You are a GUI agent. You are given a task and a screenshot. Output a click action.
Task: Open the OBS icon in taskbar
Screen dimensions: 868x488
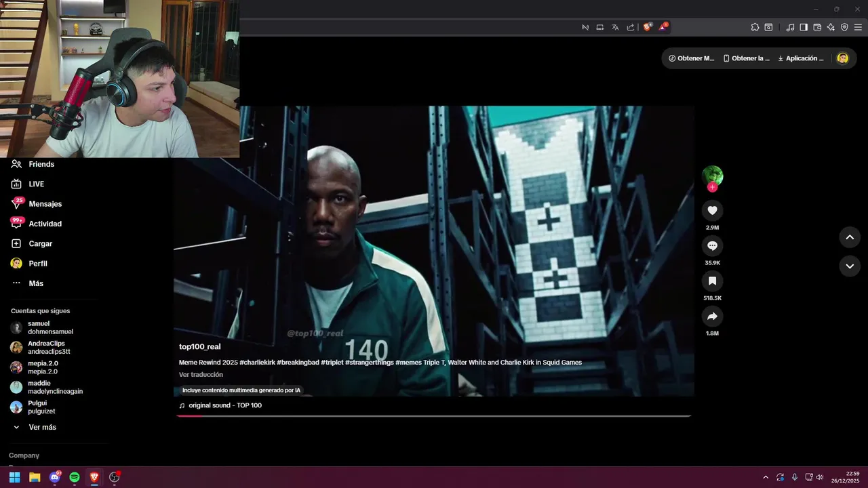pyautogui.click(x=115, y=477)
